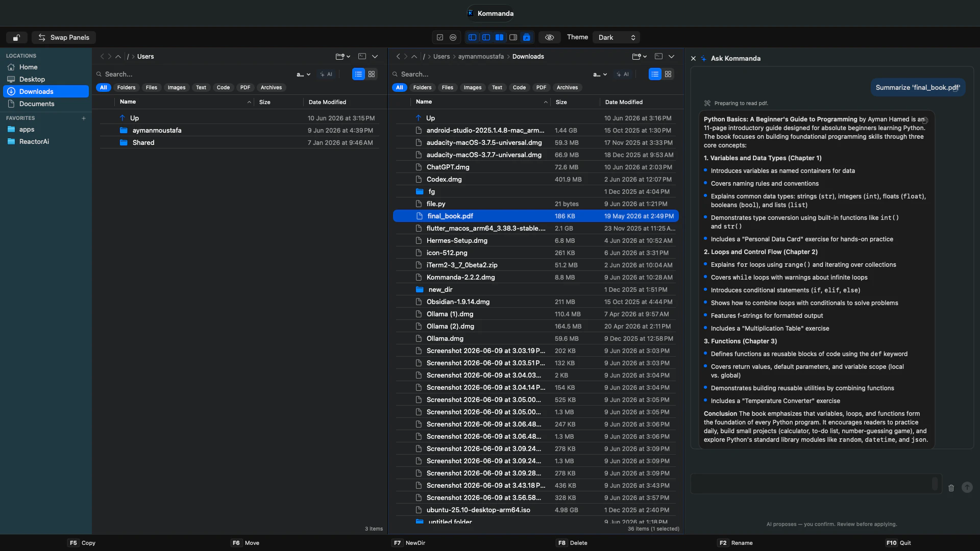The height and width of the screenshot is (551, 980).
Task: Go up a directory in the right Downloads panel
Action: (x=414, y=57)
